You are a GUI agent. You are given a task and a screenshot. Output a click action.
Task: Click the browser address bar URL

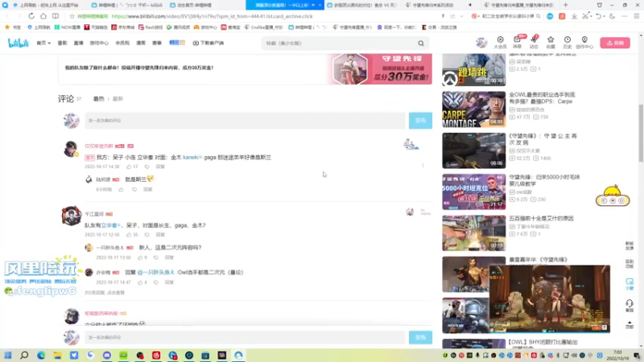(212, 16)
